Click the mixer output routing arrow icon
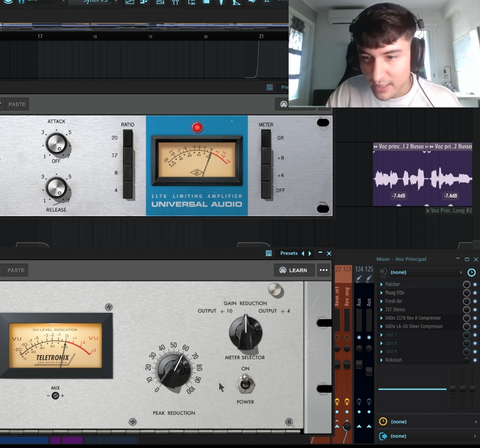 tap(383, 436)
